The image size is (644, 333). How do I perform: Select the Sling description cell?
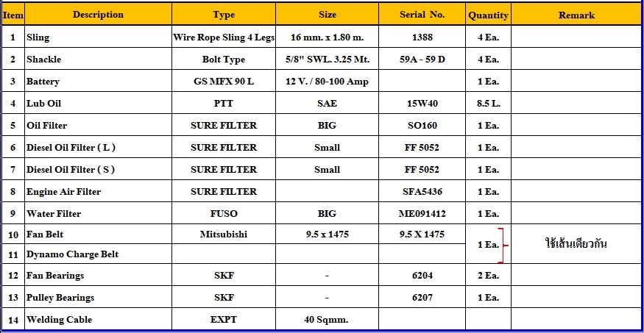click(x=98, y=37)
